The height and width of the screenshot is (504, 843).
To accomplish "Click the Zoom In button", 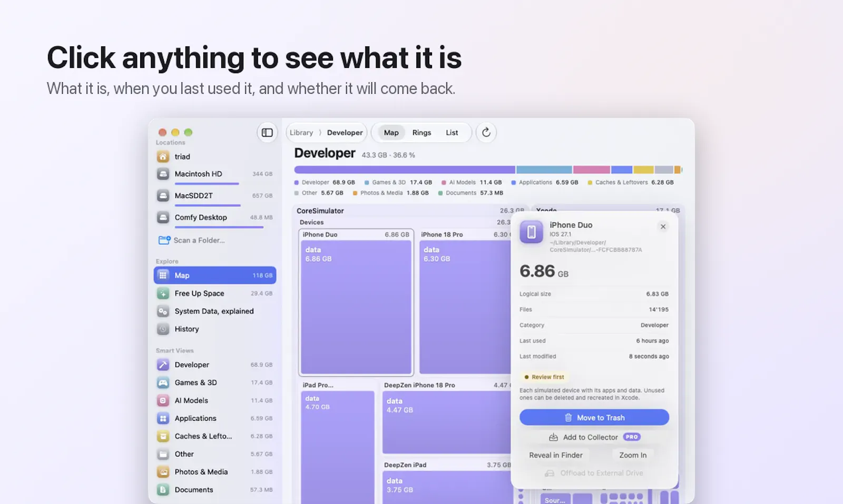I will (633, 455).
